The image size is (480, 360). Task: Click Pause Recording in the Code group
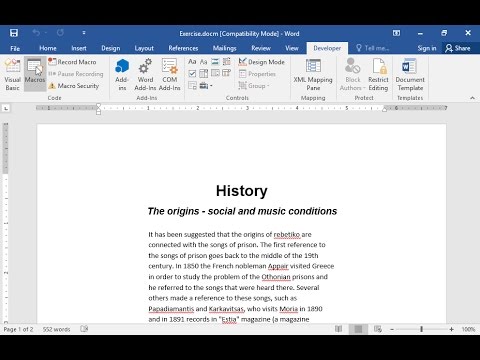pos(76,74)
